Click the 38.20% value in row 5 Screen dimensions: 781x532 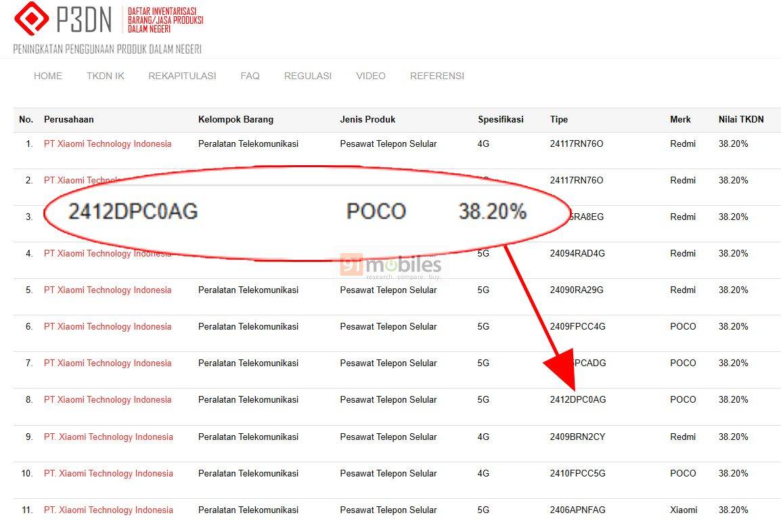point(733,290)
